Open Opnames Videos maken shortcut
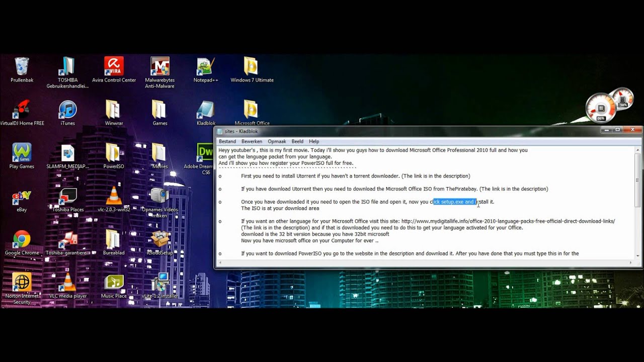The image size is (644, 362). click(159, 203)
